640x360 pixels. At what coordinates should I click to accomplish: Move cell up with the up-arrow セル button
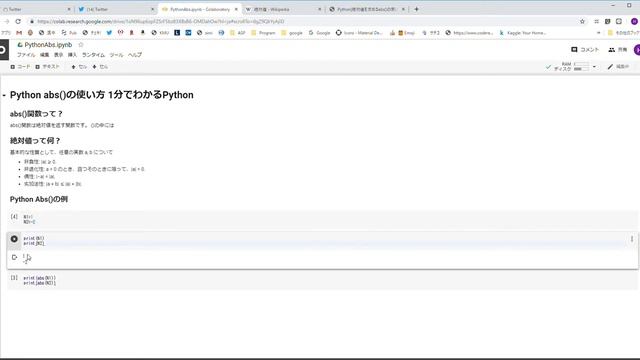click(x=79, y=67)
